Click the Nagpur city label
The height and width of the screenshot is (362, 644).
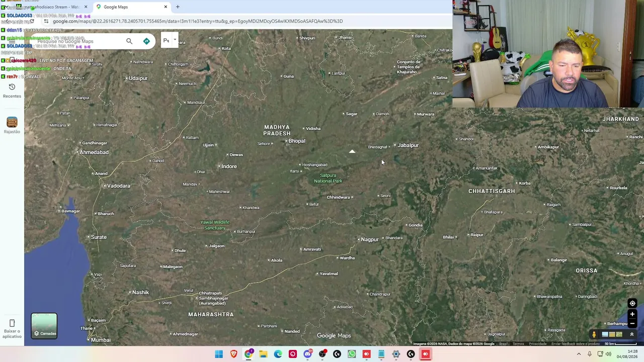pyautogui.click(x=370, y=240)
